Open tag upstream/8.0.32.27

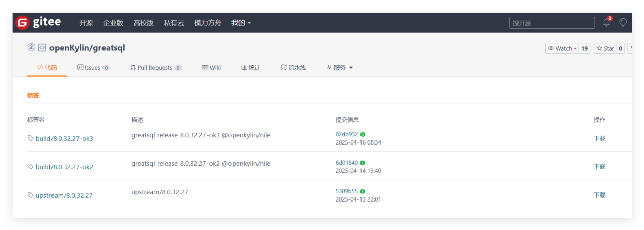pyautogui.click(x=64, y=195)
